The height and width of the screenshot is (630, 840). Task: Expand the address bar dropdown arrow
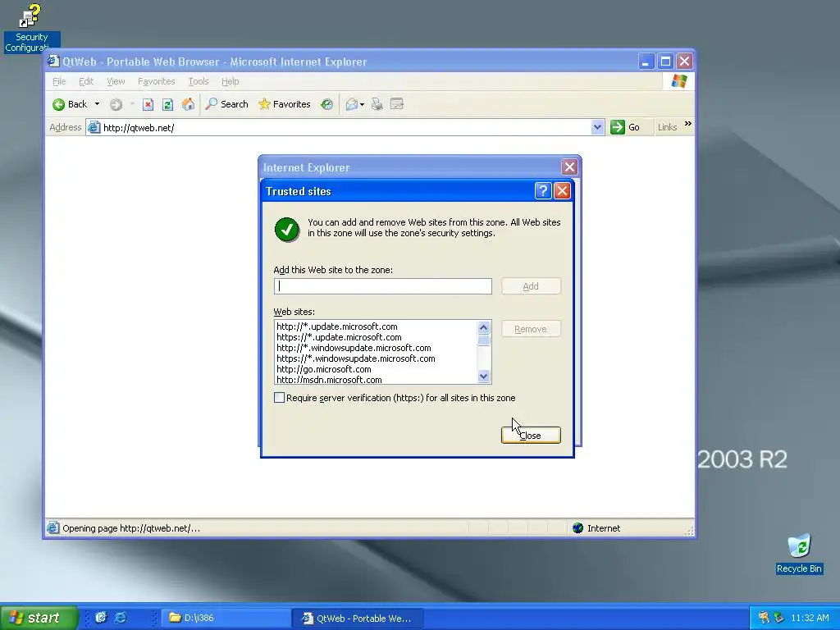tap(597, 127)
